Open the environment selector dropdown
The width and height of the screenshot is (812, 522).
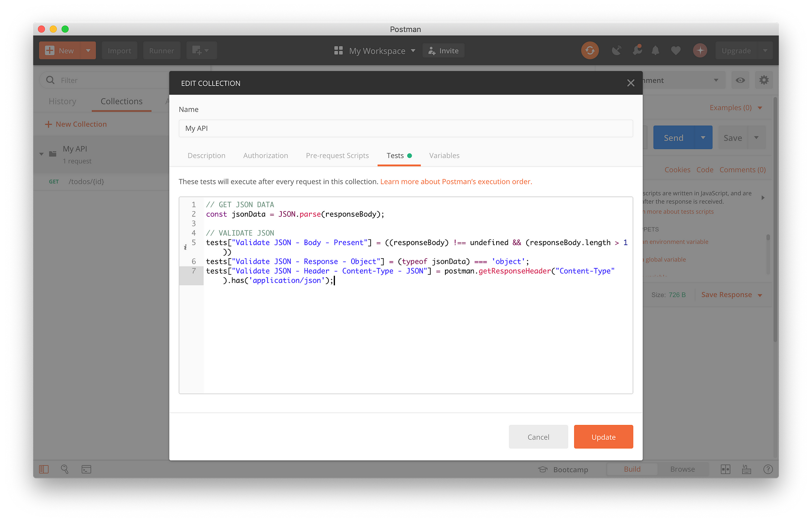coord(716,80)
